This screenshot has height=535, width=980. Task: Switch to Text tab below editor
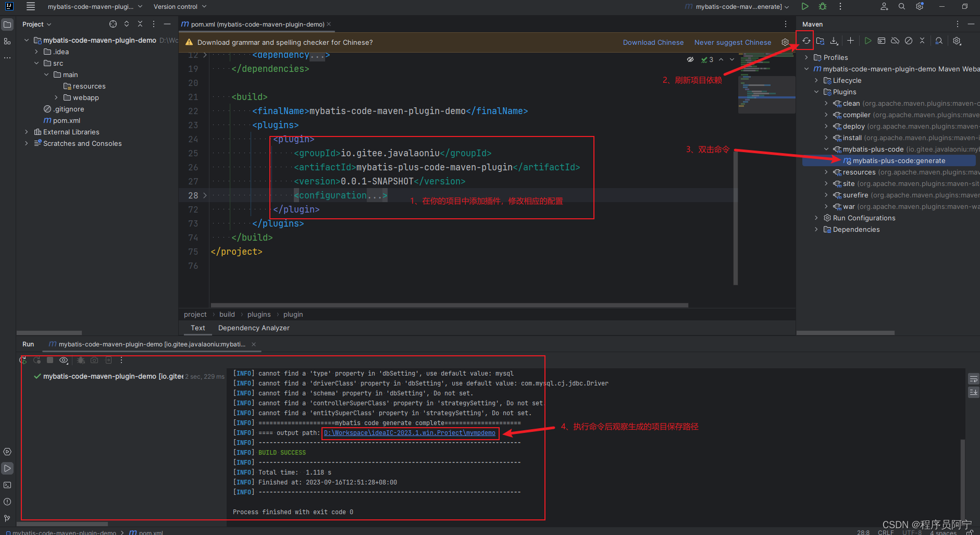click(198, 328)
